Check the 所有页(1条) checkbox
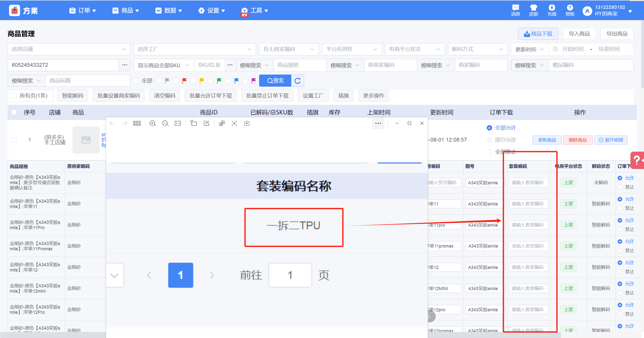Viewport: 644px width, 338px height. point(14,96)
